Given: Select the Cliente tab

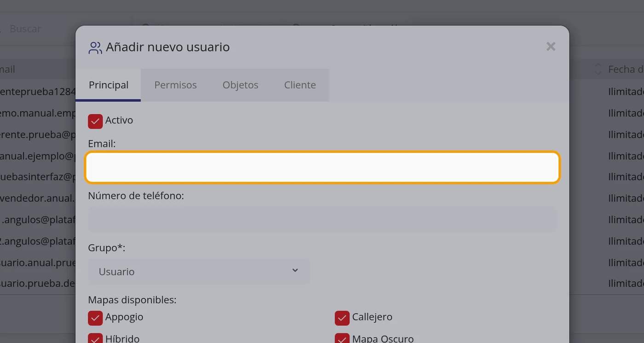Looking at the screenshot, I should pos(300,85).
